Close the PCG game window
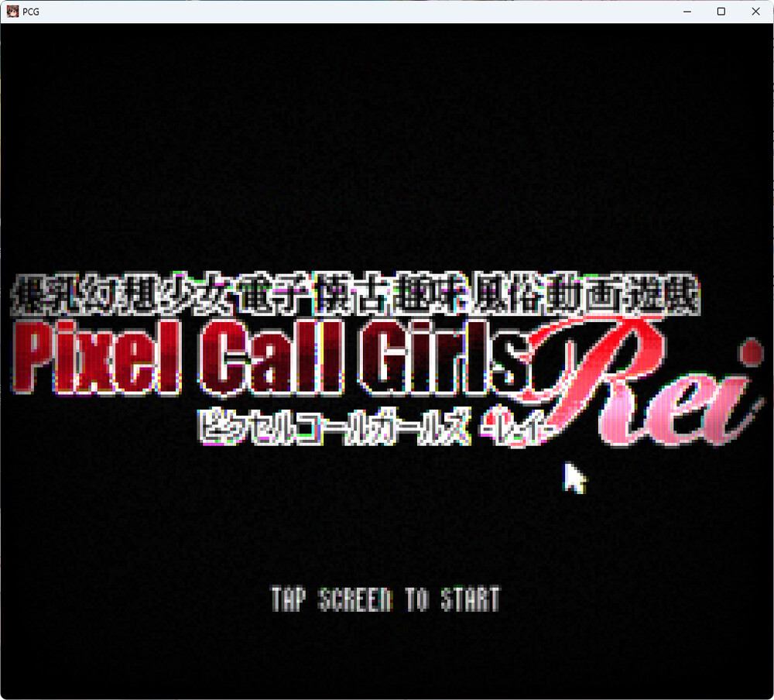 [755, 12]
